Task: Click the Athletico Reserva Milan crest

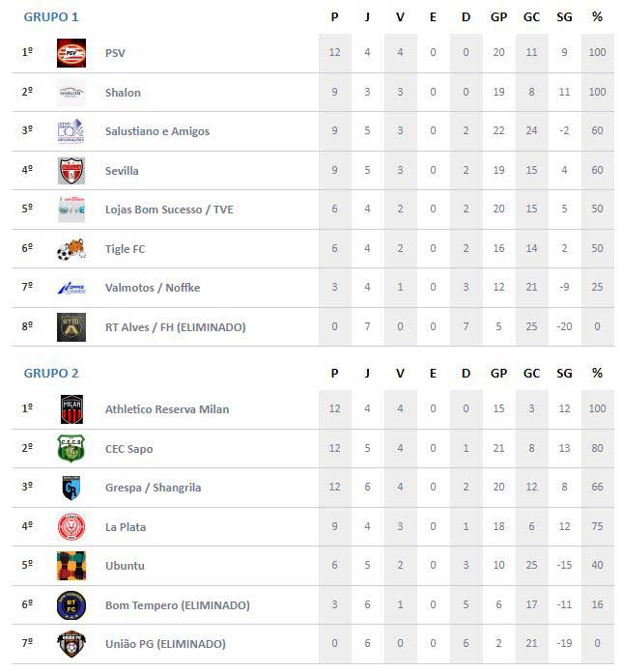Action: [x=71, y=409]
